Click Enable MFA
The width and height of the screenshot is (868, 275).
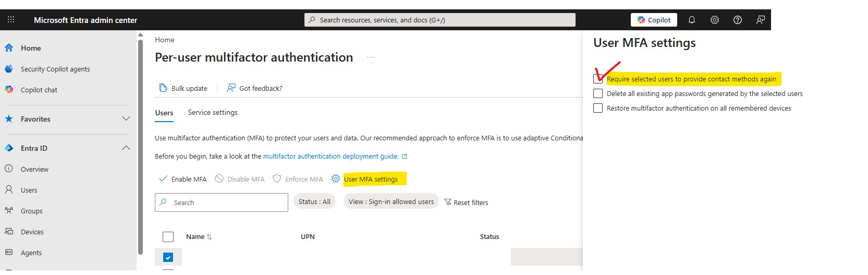[x=182, y=179]
